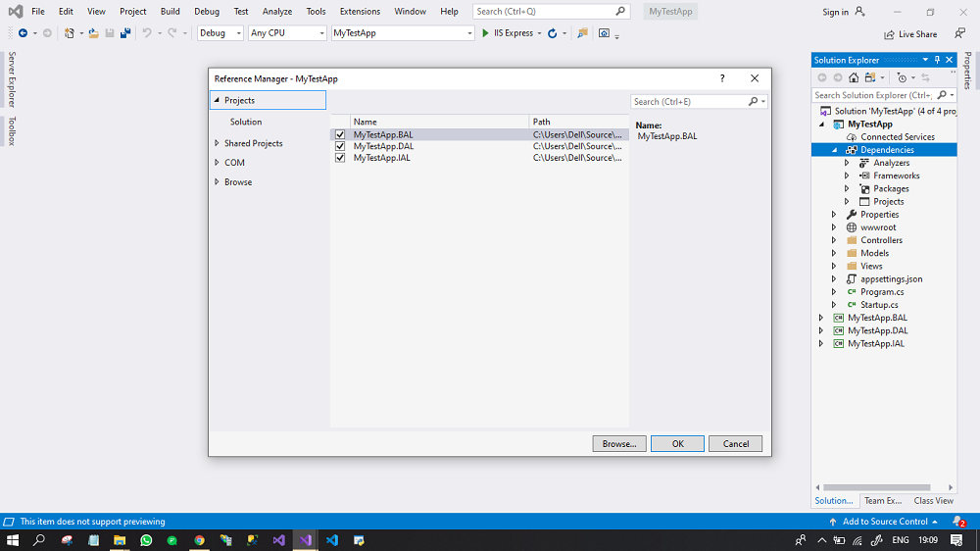
Task: Open the Build menu
Action: point(170,11)
